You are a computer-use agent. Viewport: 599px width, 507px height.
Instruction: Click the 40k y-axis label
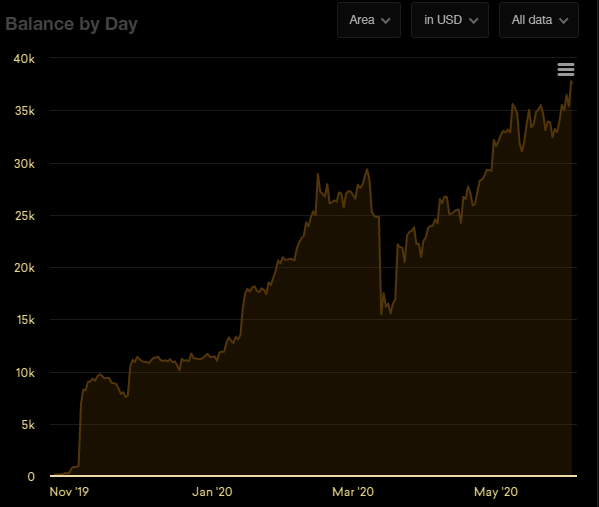click(x=24, y=58)
